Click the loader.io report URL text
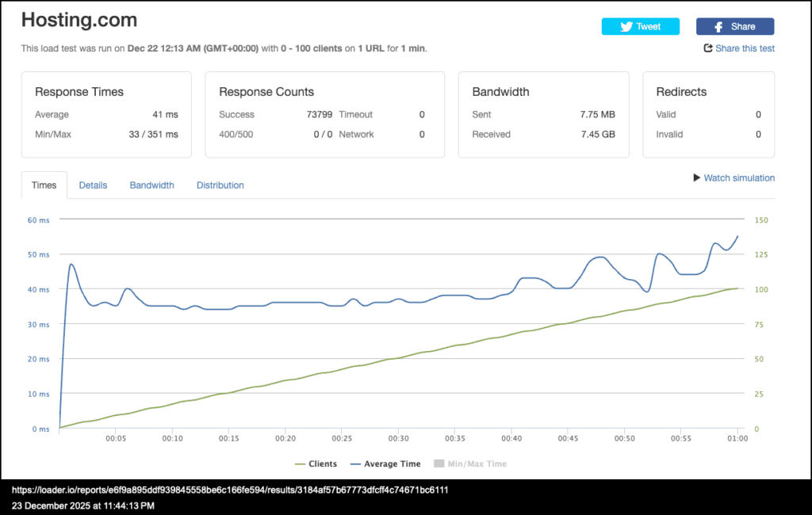 pyautogui.click(x=230, y=490)
